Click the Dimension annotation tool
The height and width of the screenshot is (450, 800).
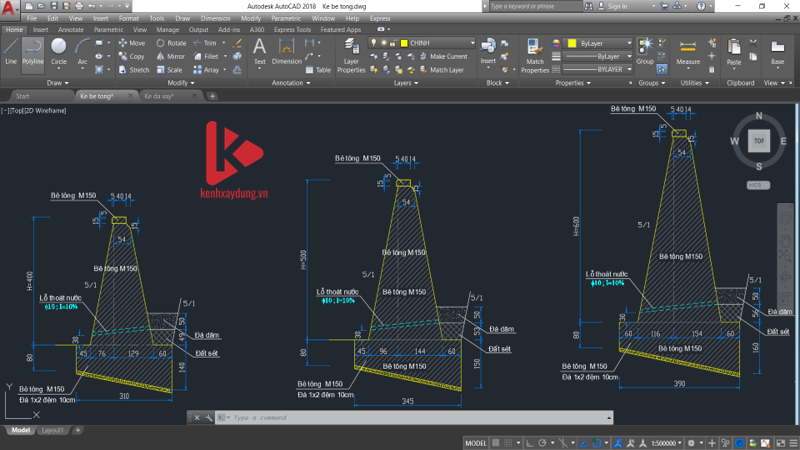286,52
